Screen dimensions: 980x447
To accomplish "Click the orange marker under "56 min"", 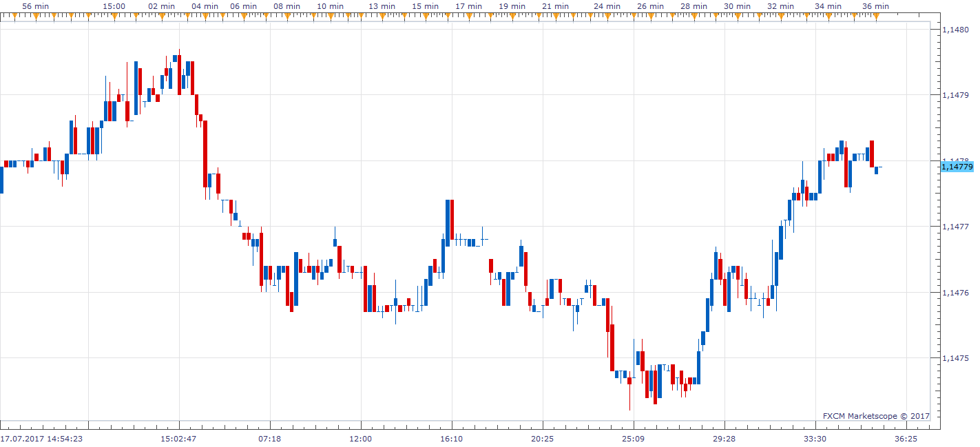I will pos(34,15).
